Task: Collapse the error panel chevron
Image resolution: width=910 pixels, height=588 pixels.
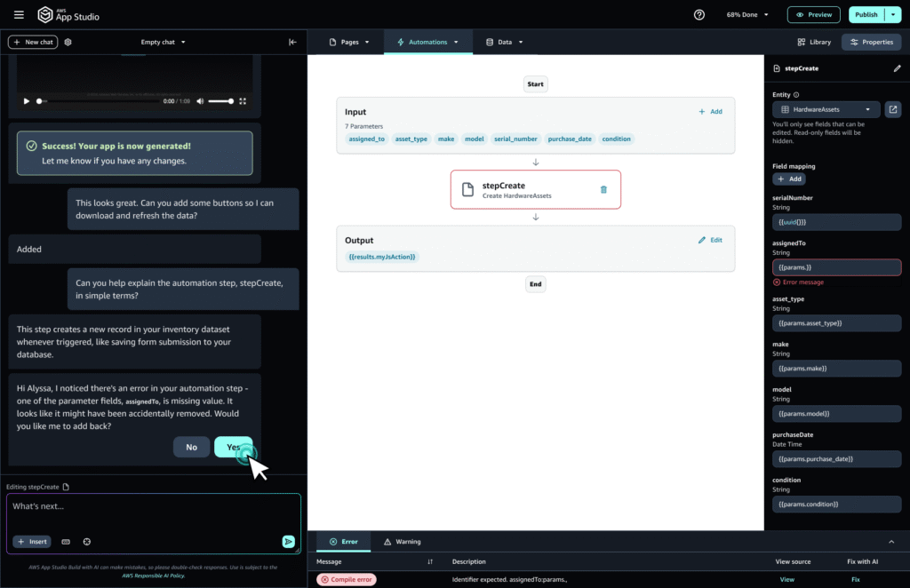Action: (891, 542)
